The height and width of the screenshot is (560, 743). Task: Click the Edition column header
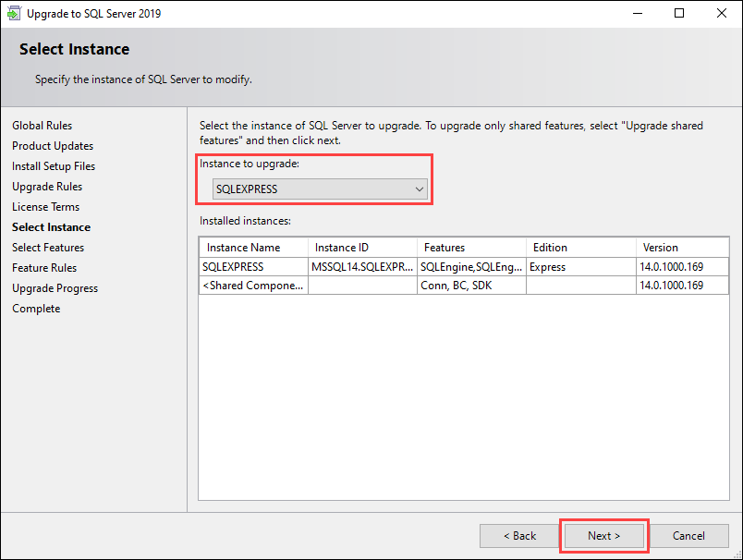[x=551, y=248]
